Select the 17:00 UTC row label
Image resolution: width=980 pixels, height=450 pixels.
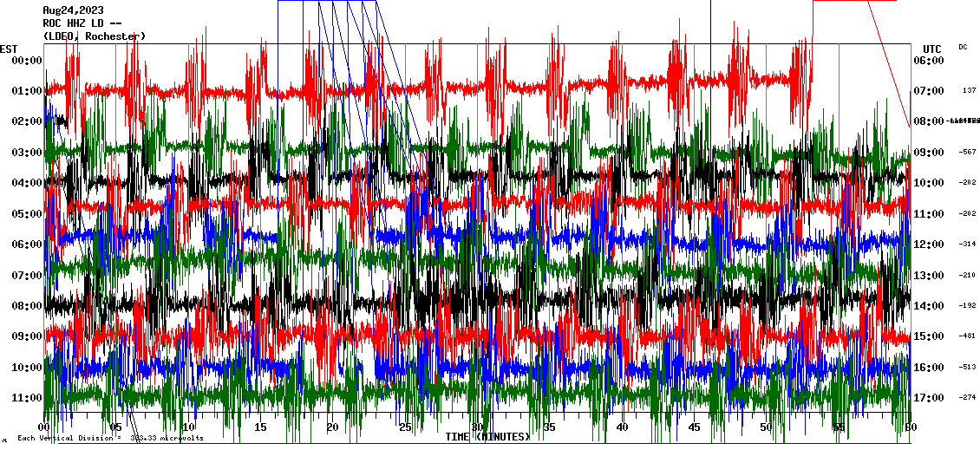928,398
